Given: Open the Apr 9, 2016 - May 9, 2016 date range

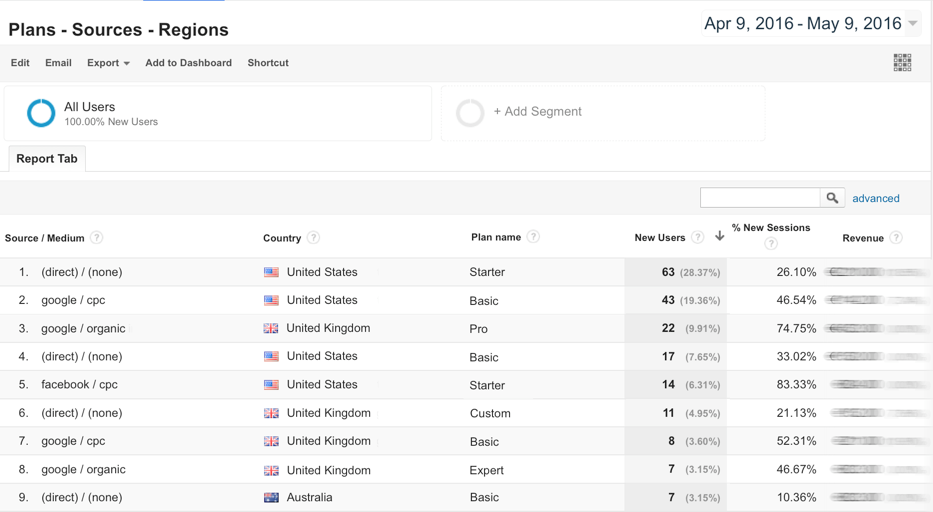Looking at the screenshot, I should pyautogui.click(x=802, y=24).
